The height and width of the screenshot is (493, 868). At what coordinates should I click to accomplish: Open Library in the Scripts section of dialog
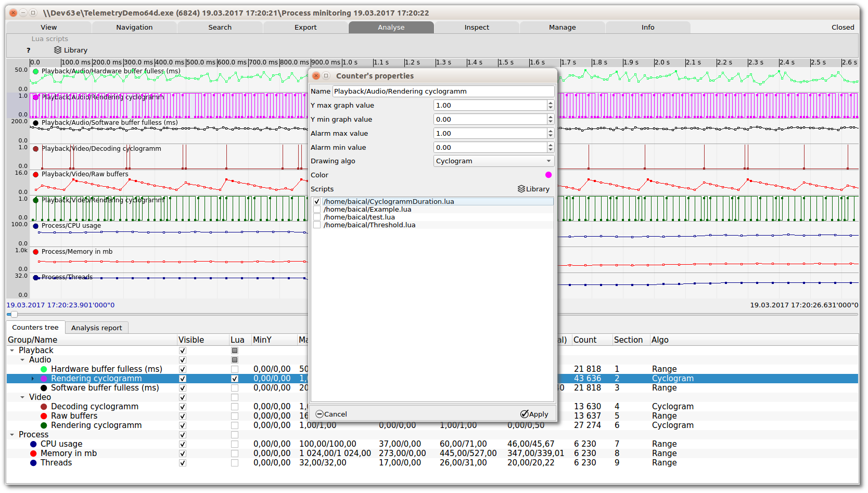pos(533,189)
